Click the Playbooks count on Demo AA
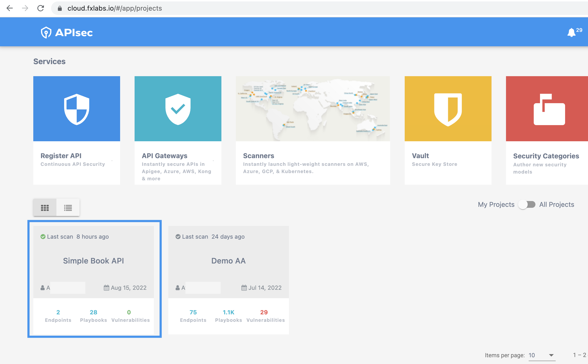The width and height of the screenshot is (588, 364). tap(228, 312)
